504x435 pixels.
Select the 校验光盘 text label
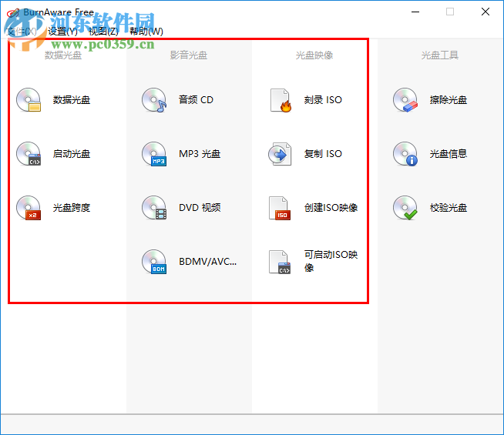pyautogui.click(x=449, y=208)
